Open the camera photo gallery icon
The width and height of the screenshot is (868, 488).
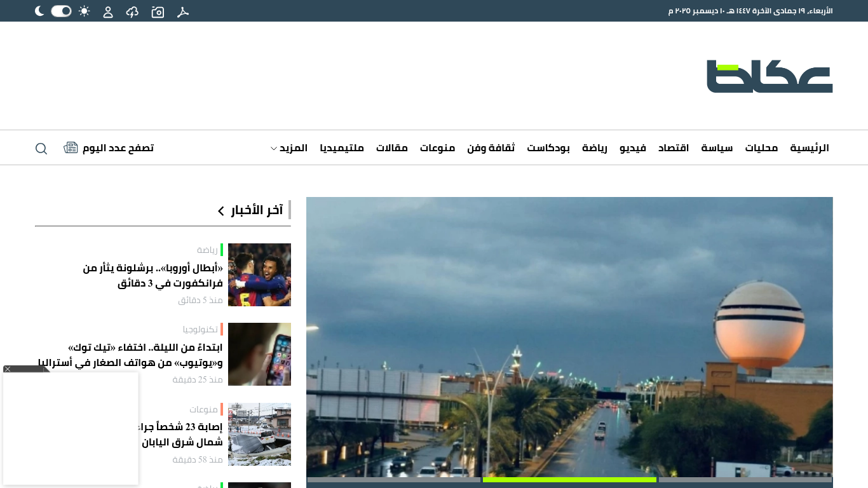click(x=158, y=11)
